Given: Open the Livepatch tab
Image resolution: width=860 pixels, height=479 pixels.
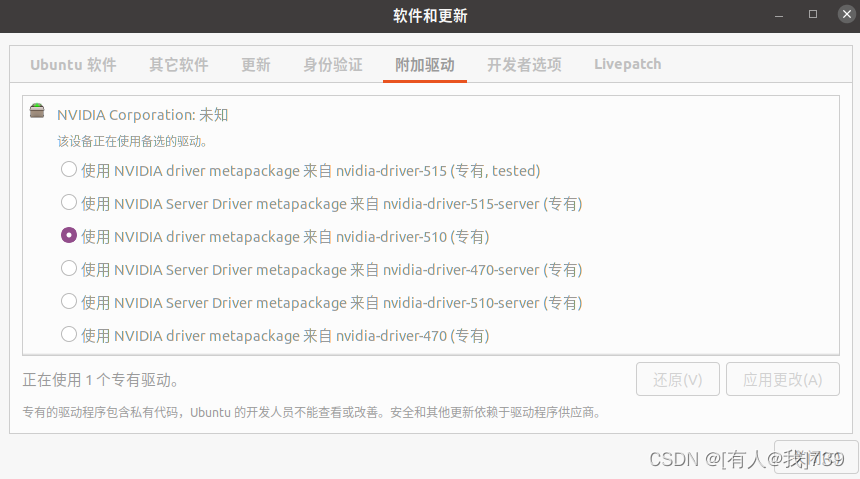Looking at the screenshot, I should tap(627, 65).
